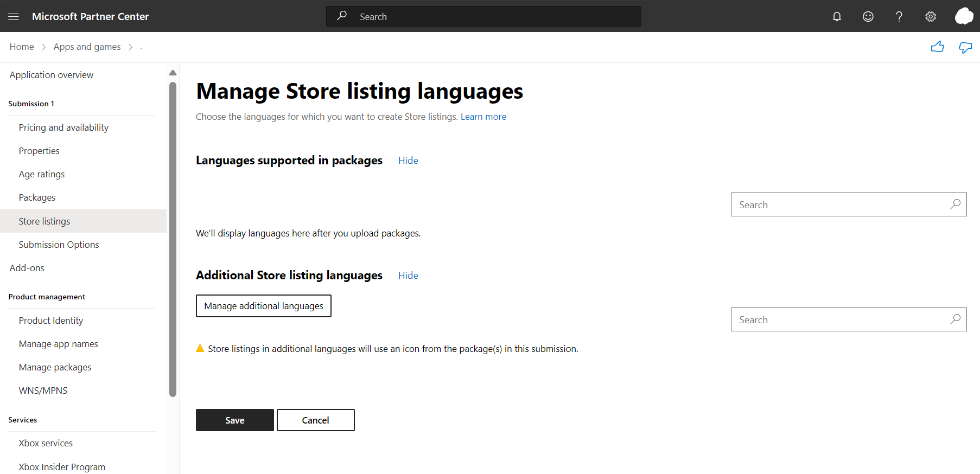980x474 pixels.
Task: Click search icon in packages languages search
Action: (x=955, y=204)
